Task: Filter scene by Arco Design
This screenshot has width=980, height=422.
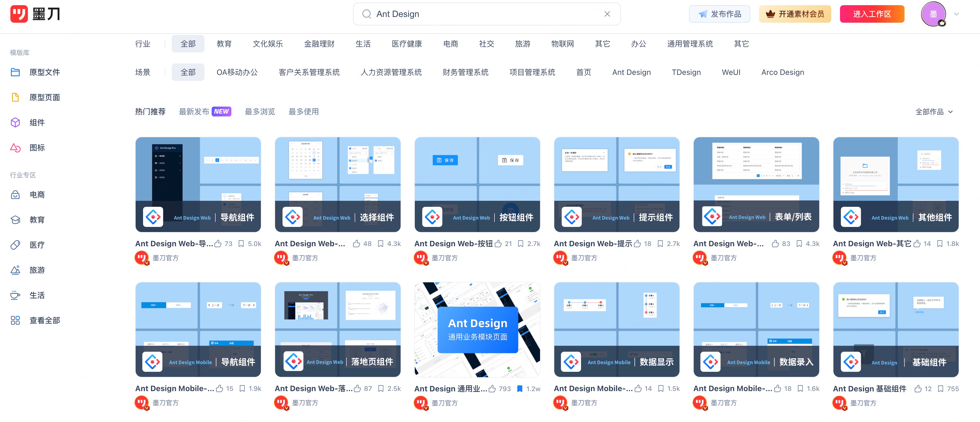Action: 783,72
